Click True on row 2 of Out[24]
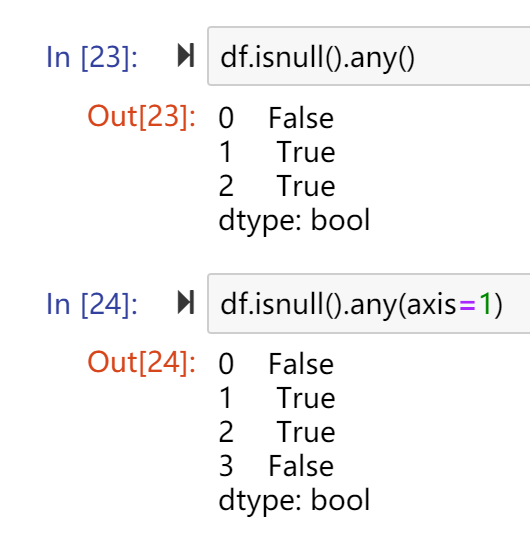This screenshot has width=530, height=538. tap(306, 432)
